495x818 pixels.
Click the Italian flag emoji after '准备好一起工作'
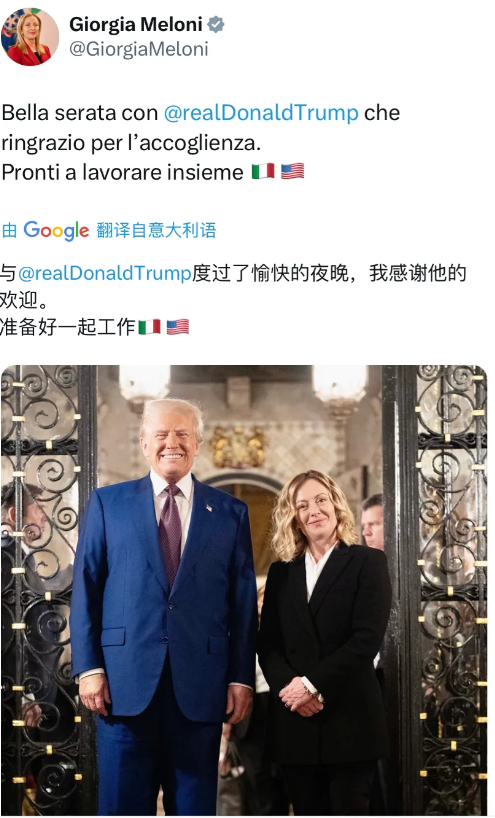149,327
